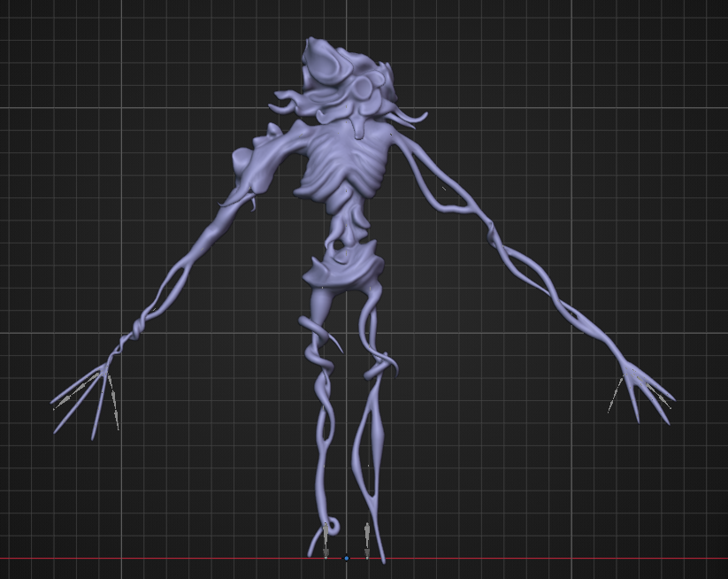
Task: Click the creature's pelvis hip mass
Action: tap(344, 267)
